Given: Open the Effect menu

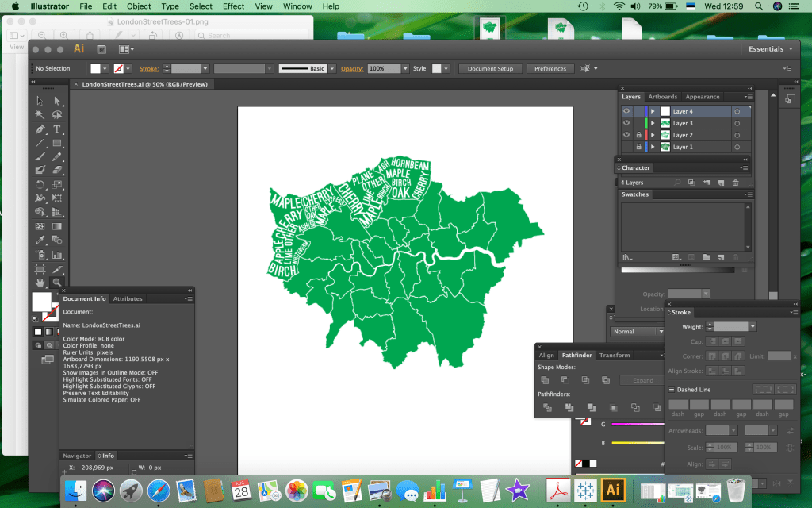Looking at the screenshot, I should click(x=233, y=6).
